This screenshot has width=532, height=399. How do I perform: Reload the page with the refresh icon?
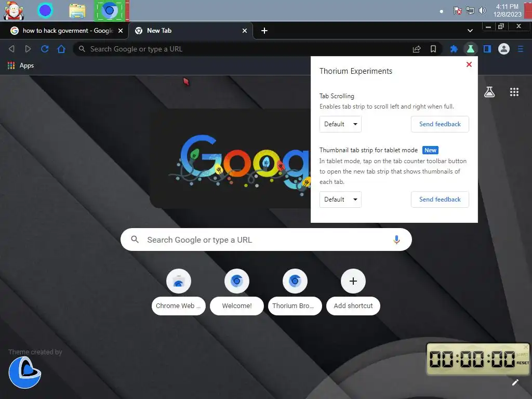pyautogui.click(x=45, y=49)
